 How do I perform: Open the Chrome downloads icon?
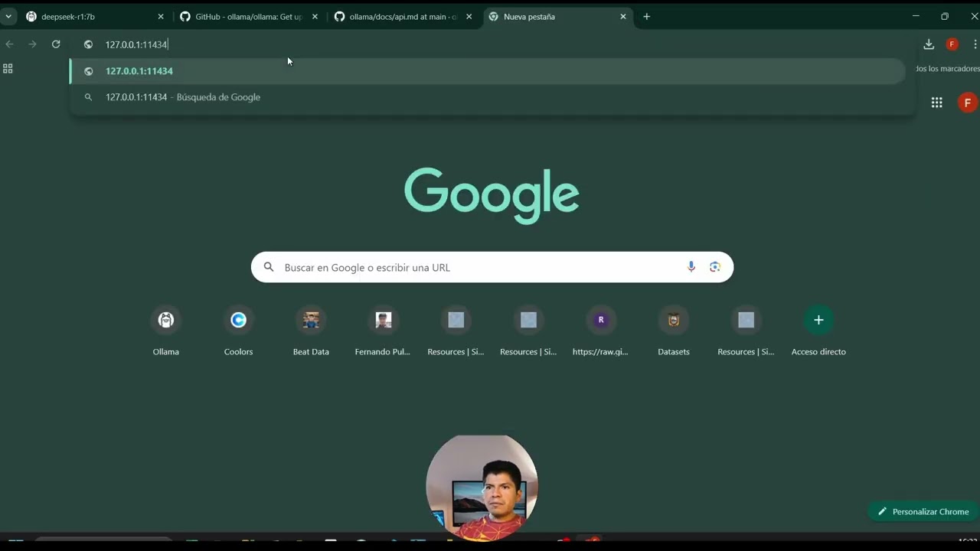(x=929, y=44)
